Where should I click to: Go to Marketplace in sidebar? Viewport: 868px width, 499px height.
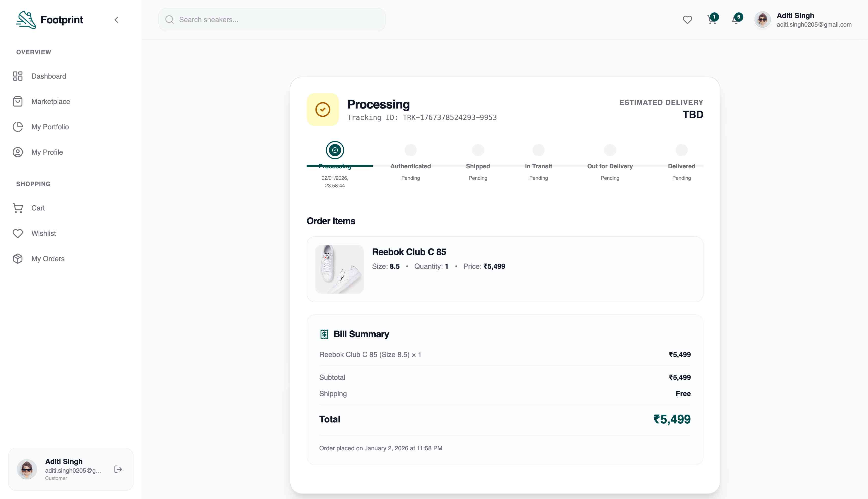51,101
